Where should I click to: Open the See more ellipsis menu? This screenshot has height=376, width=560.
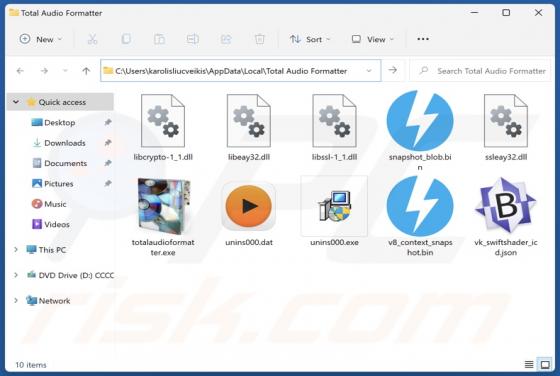pyautogui.click(x=423, y=39)
